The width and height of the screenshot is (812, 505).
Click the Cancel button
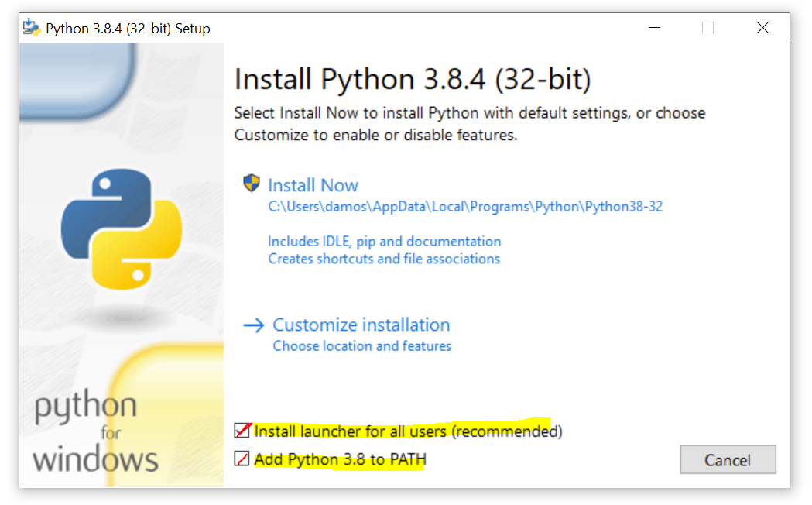(728, 459)
